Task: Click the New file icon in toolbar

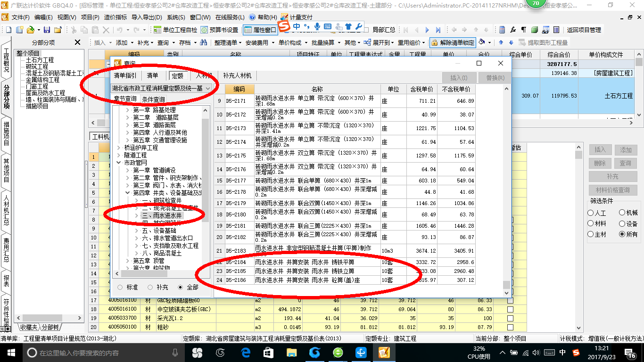Action: (x=9, y=30)
